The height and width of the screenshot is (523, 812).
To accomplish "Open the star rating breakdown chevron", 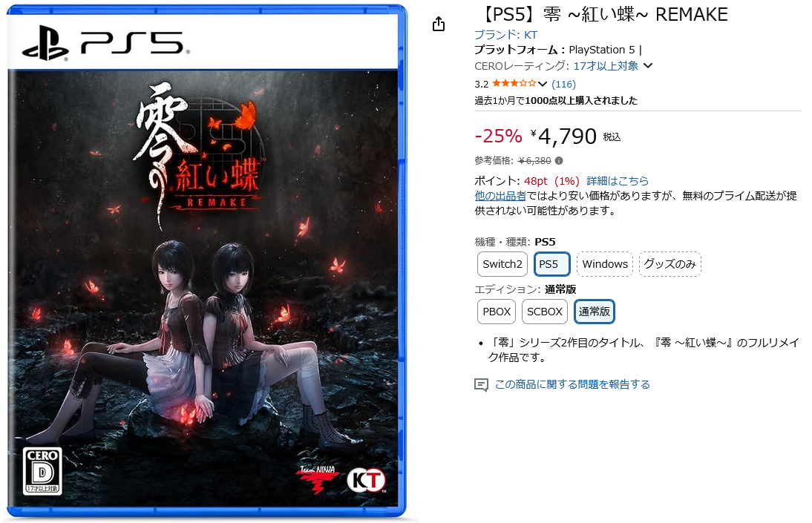I will [x=542, y=84].
